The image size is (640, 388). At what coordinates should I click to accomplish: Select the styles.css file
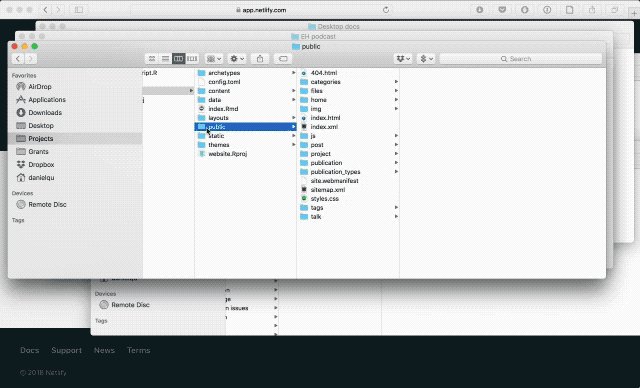(348, 199)
